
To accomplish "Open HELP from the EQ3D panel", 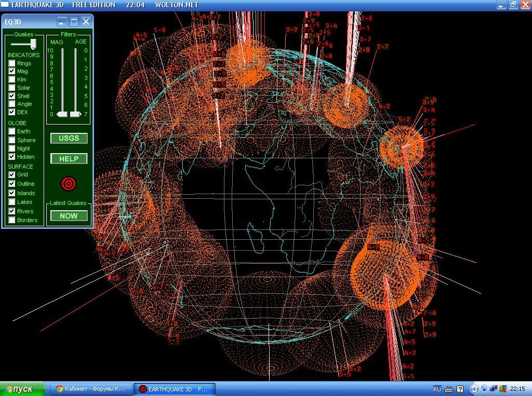I will (x=69, y=159).
